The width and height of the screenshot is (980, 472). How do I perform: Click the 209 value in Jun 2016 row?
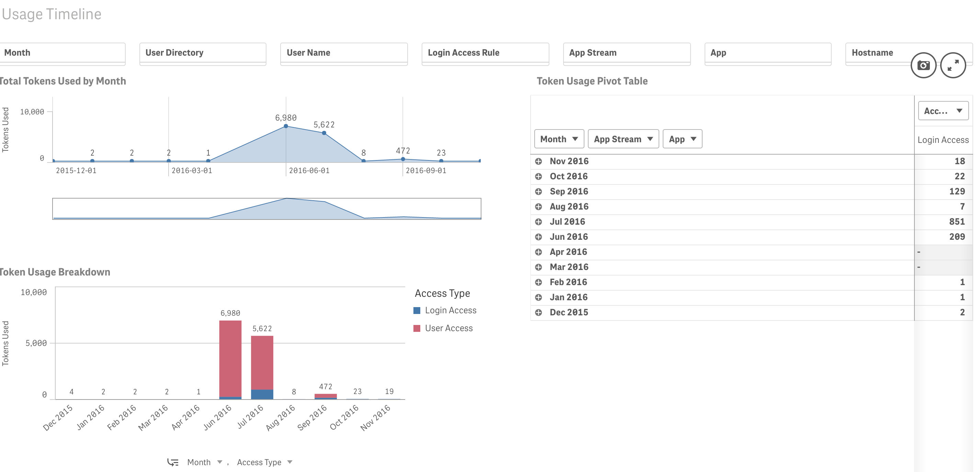(957, 237)
